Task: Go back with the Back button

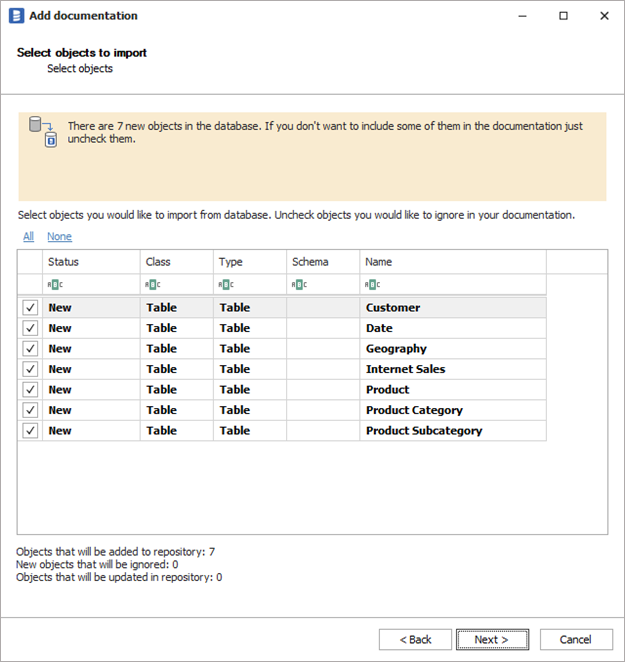Action: tap(415, 639)
